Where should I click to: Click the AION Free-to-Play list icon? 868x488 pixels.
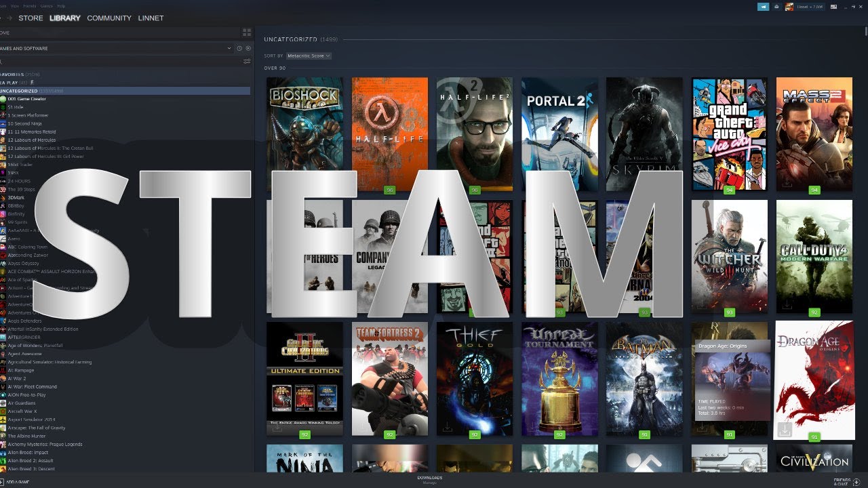pyautogui.click(x=3, y=394)
